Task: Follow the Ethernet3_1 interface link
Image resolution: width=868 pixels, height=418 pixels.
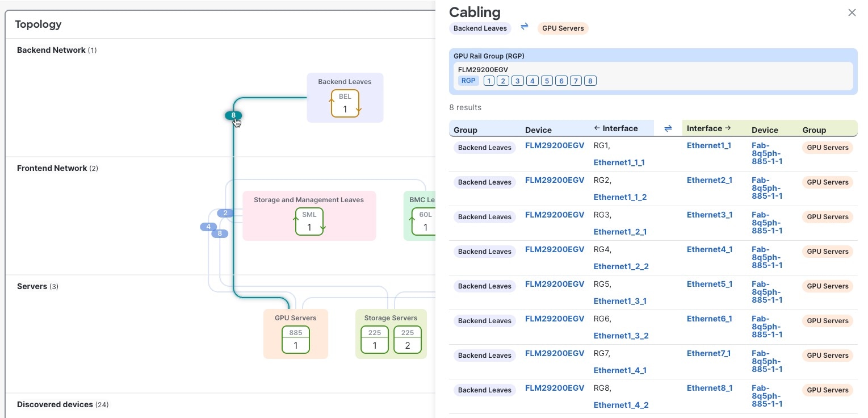Action: coord(709,215)
